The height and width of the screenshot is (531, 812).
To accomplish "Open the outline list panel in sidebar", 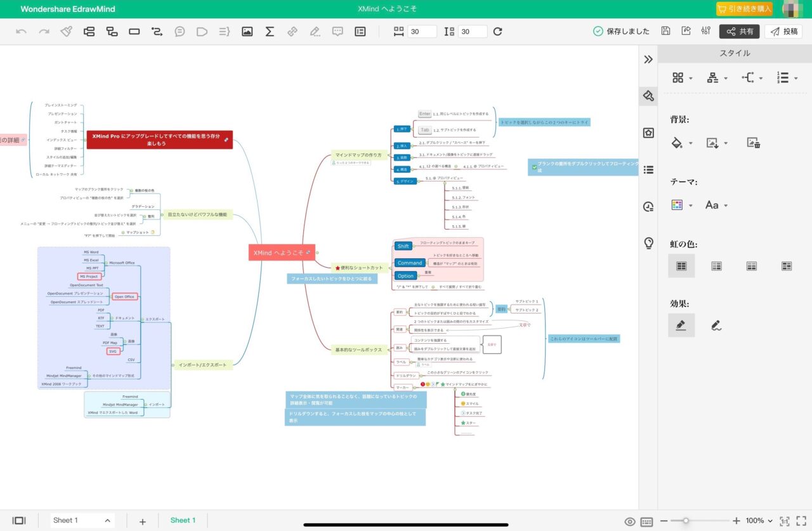I will pyautogui.click(x=648, y=169).
